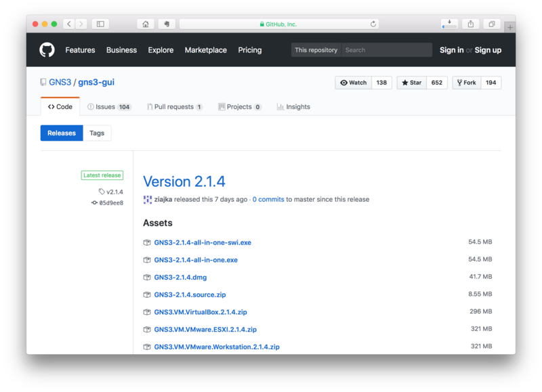This screenshot has width=542, height=392.
Task: Go forward with Safari forward arrow
Action: pos(81,24)
